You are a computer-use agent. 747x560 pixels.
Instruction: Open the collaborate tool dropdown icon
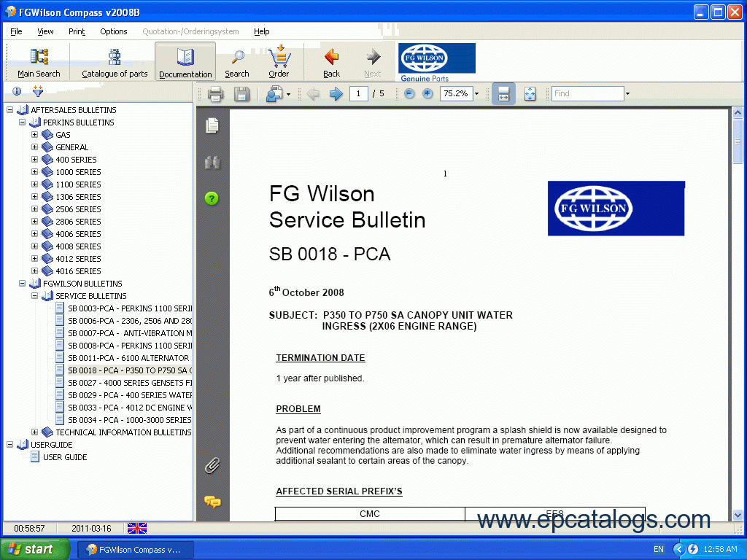pyautogui.click(x=278, y=94)
